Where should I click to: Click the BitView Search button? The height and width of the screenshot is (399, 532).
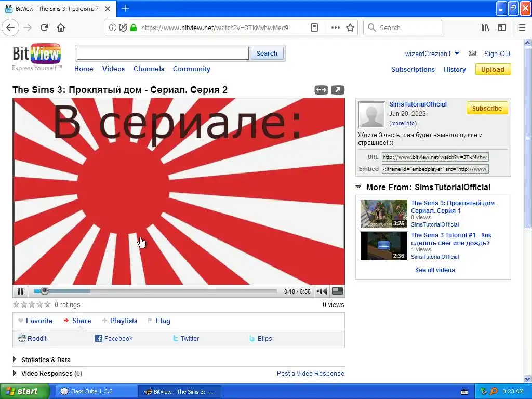pos(267,54)
